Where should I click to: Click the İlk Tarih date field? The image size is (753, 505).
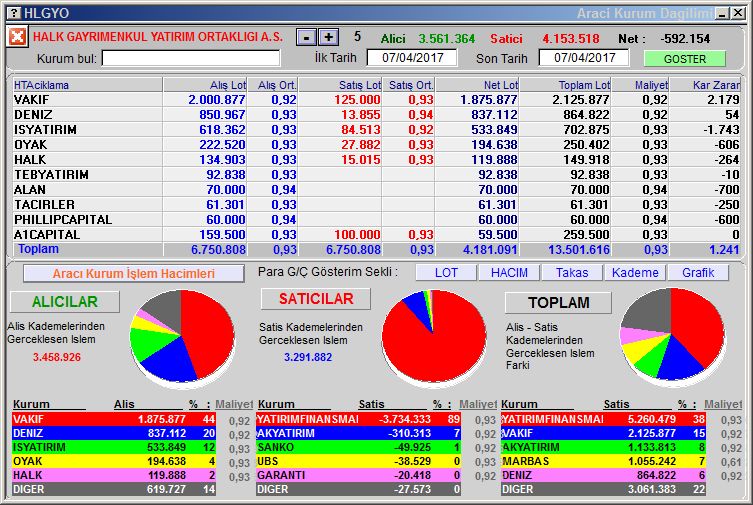pos(412,58)
